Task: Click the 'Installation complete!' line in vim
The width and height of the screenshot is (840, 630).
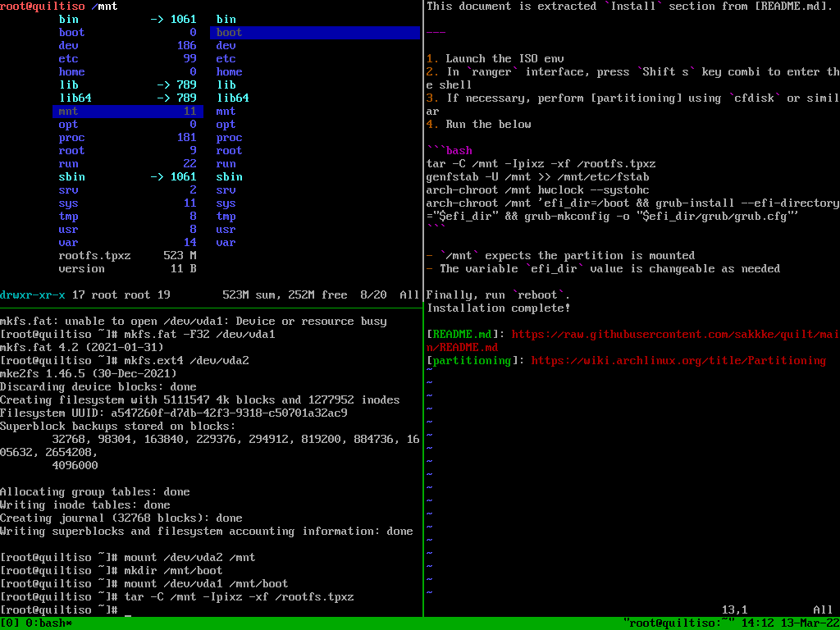Action: click(499, 308)
